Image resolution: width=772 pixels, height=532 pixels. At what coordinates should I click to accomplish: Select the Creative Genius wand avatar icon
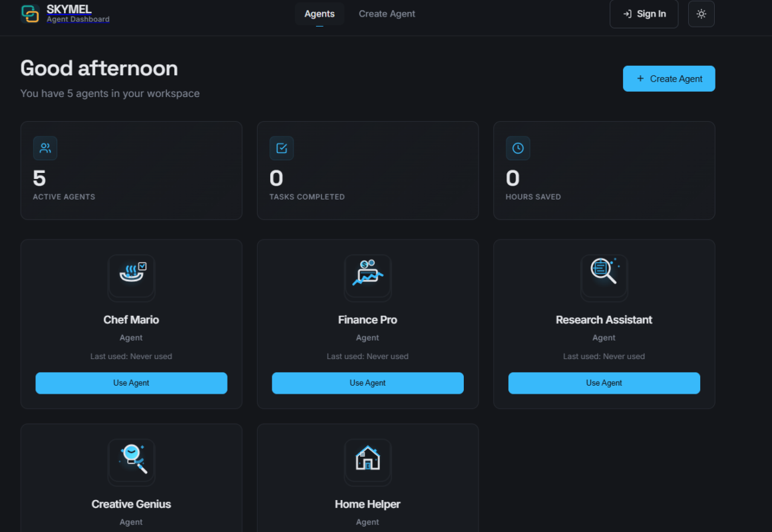(x=131, y=462)
